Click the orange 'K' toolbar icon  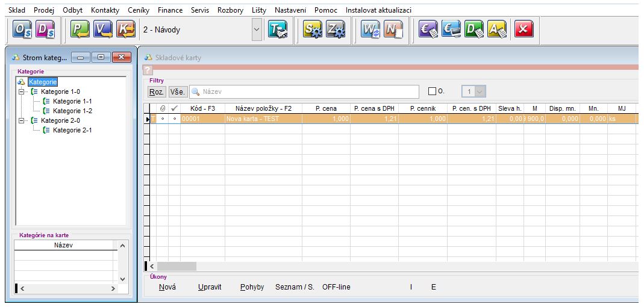pos(125,29)
